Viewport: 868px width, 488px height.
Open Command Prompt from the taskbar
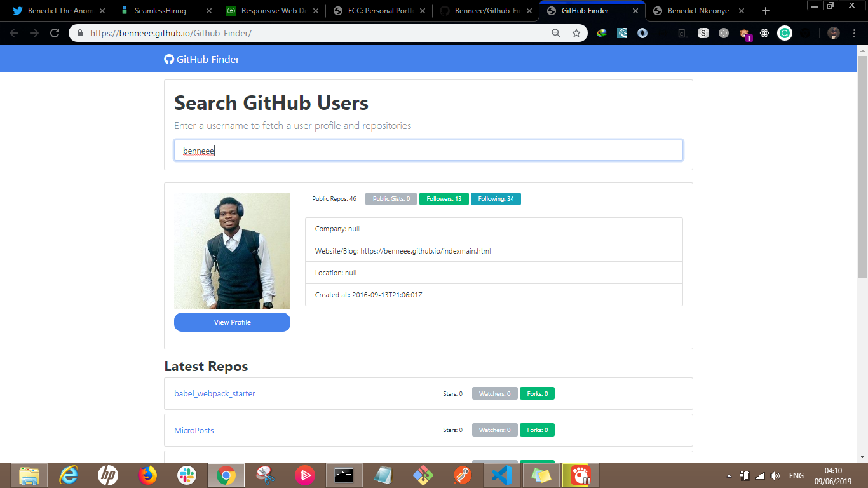pyautogui.click(x=344, y=475)
